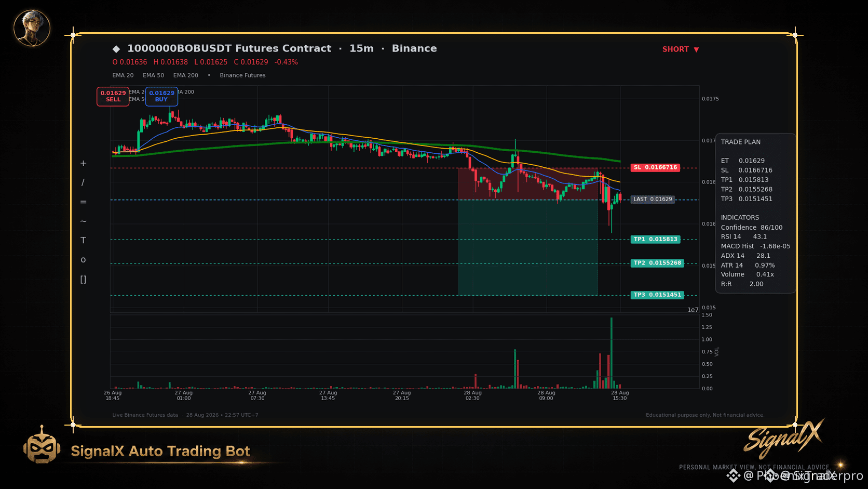Click the 1000000BOBUSDT Futures Contract title
Viewport: 868px width, 489px height.
229,48
